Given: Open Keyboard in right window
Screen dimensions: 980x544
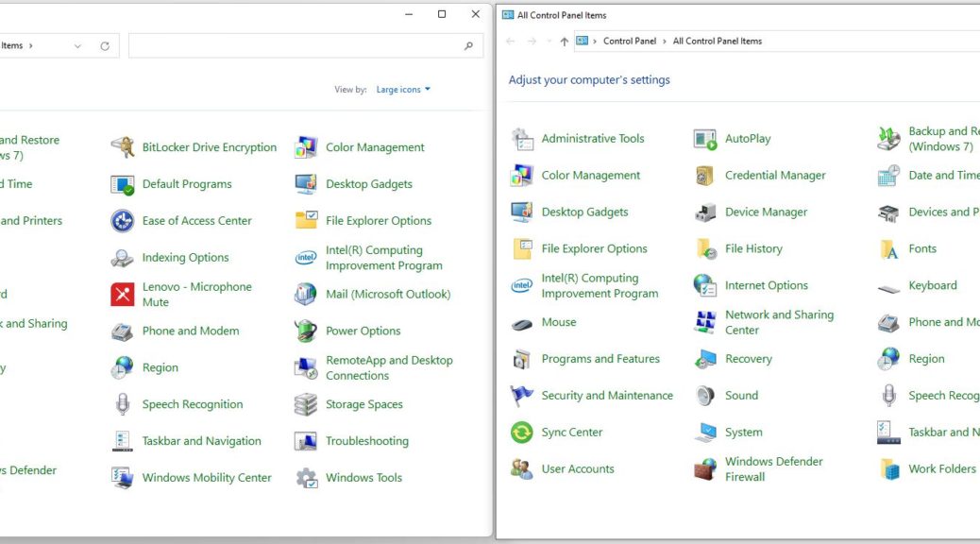Looking at the screenshot, I should (x=933, y=285).
